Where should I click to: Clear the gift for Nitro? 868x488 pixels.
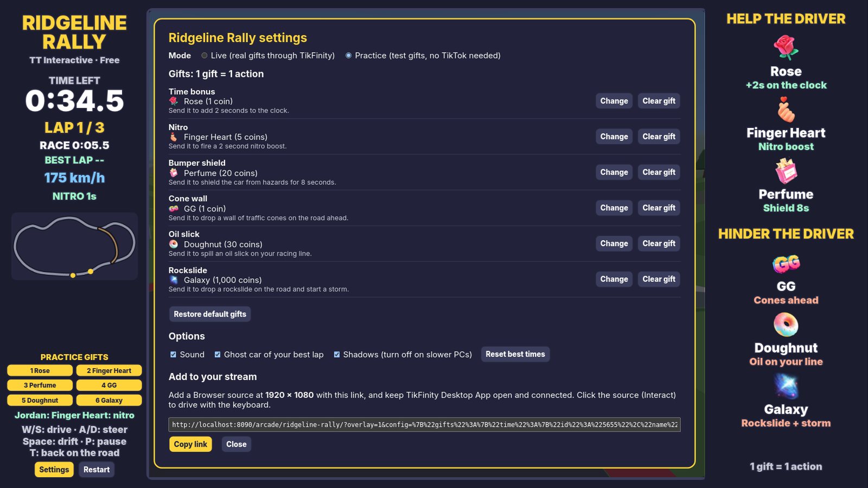659,137
